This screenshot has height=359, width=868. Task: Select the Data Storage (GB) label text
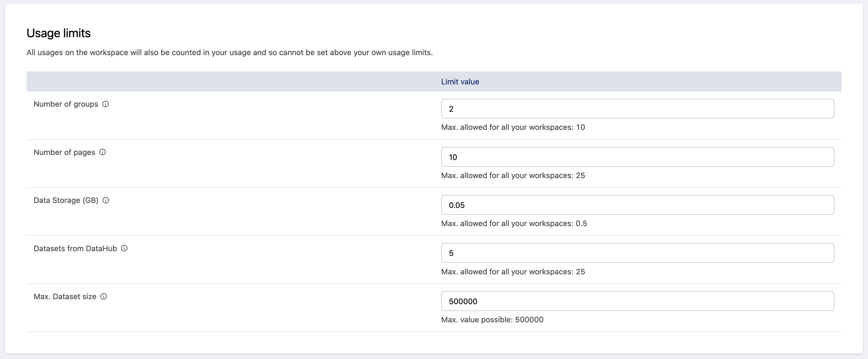coord(66,200)
